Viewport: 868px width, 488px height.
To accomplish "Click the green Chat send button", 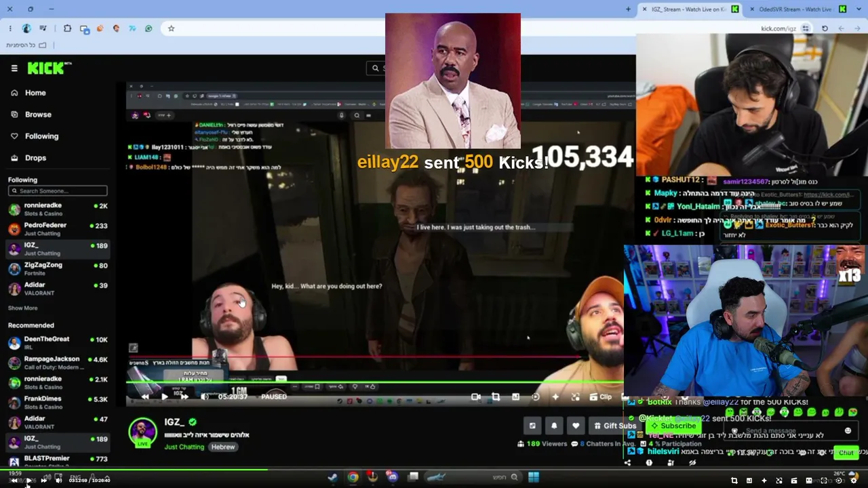I will click(x=846, y=453).
